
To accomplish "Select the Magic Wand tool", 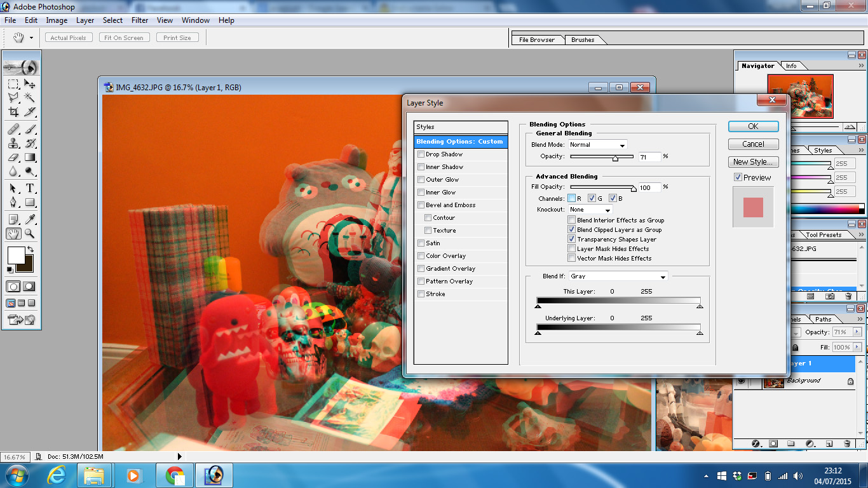I will click(30, 98).
